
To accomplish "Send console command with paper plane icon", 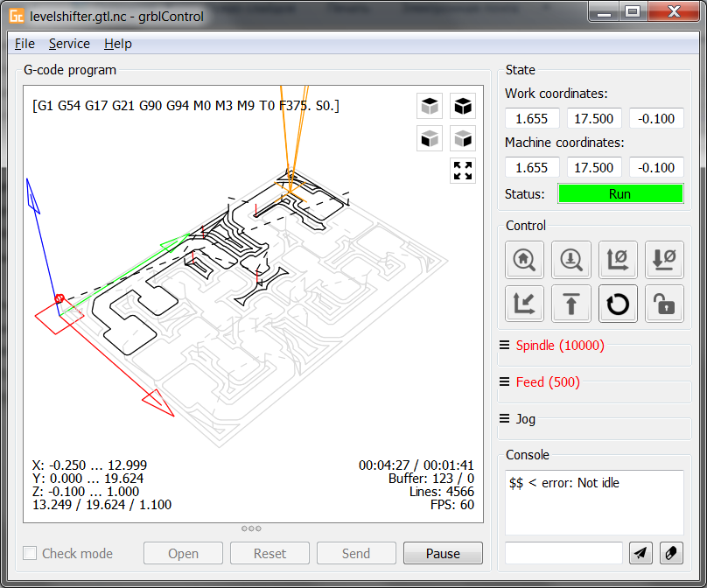I will coord(640,553).
